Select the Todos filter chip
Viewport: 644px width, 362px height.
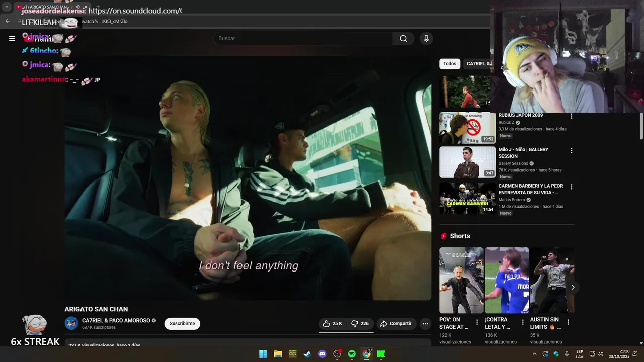coord(450,64)
